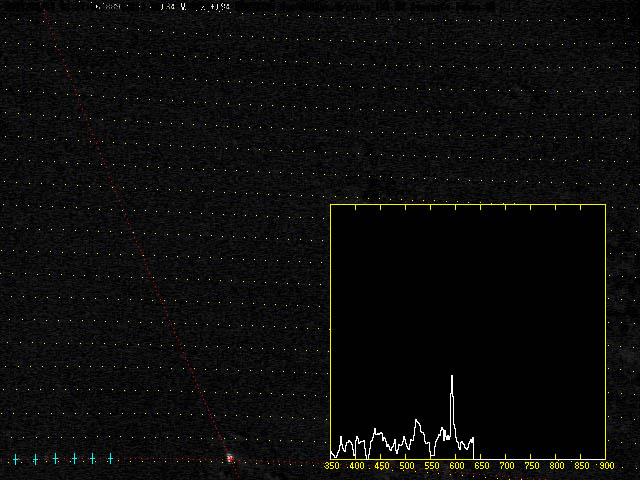Click the tallest spectrum peak near 590
Screen dimensions: 640x480
(x=452, y=378)
